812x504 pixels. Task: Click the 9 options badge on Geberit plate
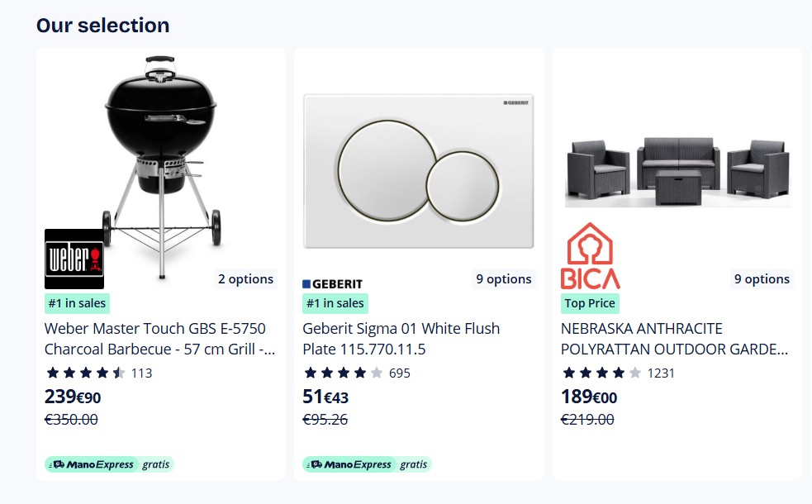(x=503, y=279)
